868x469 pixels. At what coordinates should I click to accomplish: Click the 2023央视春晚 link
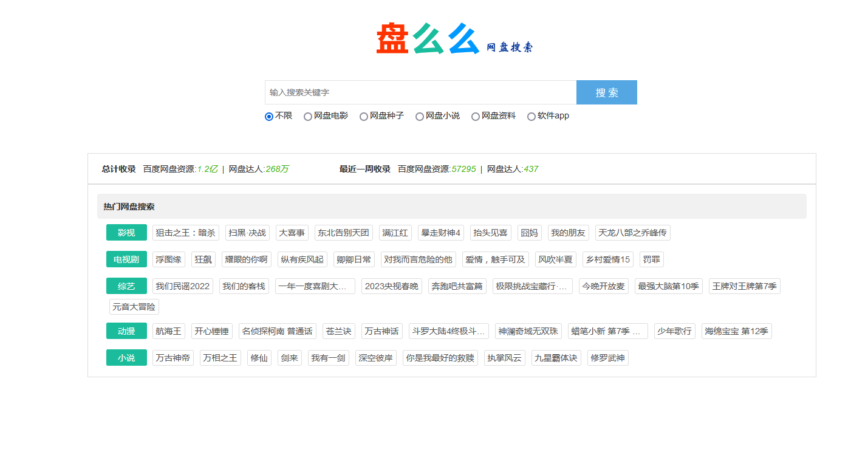coord(391,286)
